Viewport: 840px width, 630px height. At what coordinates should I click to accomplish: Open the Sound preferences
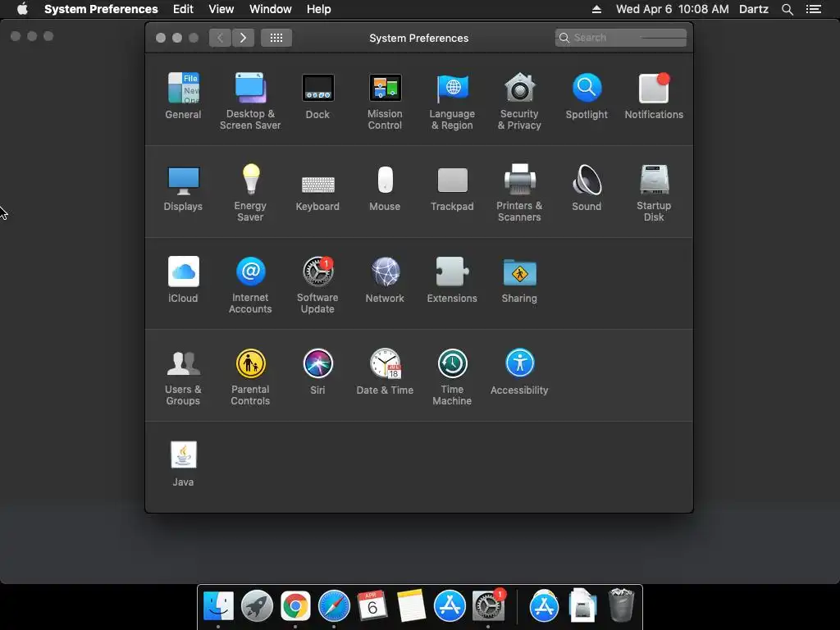click(x=587, y=188)
